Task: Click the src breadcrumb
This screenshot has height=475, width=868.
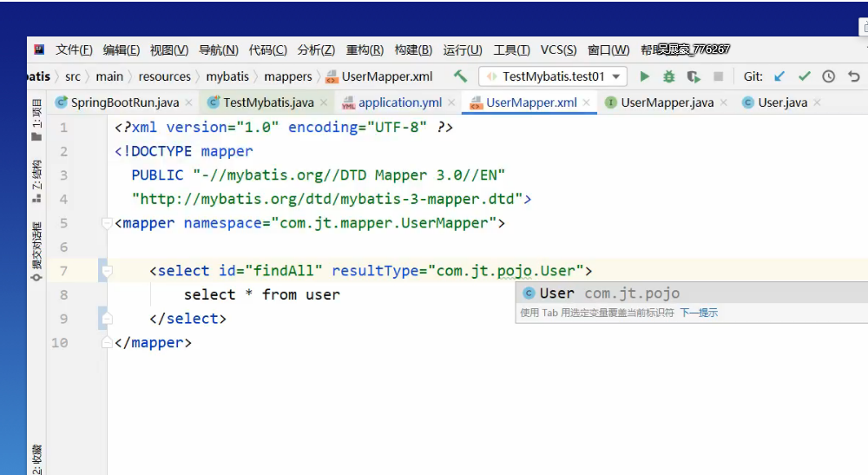Action: [x=73, y=76]
